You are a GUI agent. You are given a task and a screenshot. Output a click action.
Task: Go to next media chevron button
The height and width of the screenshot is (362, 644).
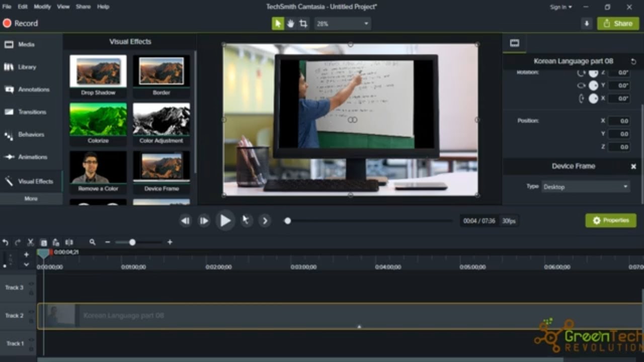click(265, 220)
